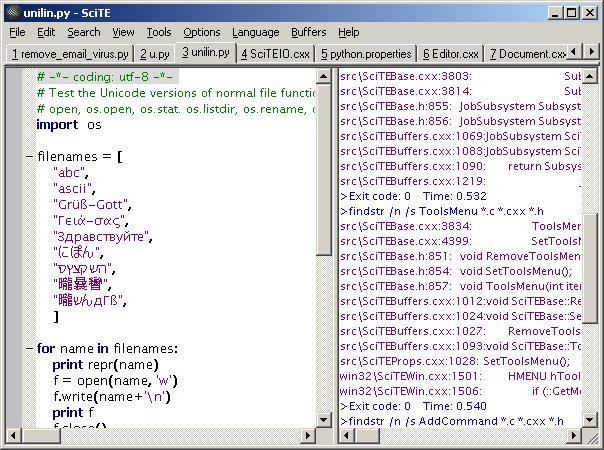Click the 'src\SciTEBuffers.cxx:1219' result line

(460, 181)
